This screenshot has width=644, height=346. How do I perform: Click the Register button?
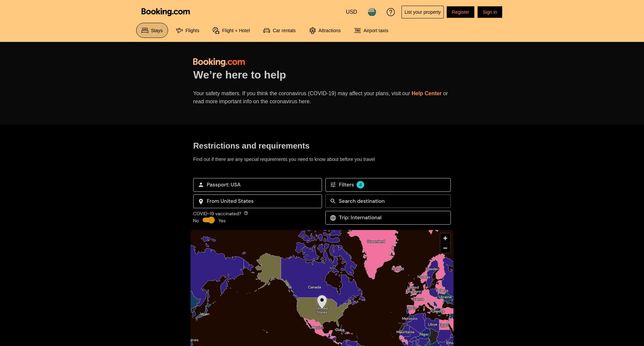[x=461, y=12]
